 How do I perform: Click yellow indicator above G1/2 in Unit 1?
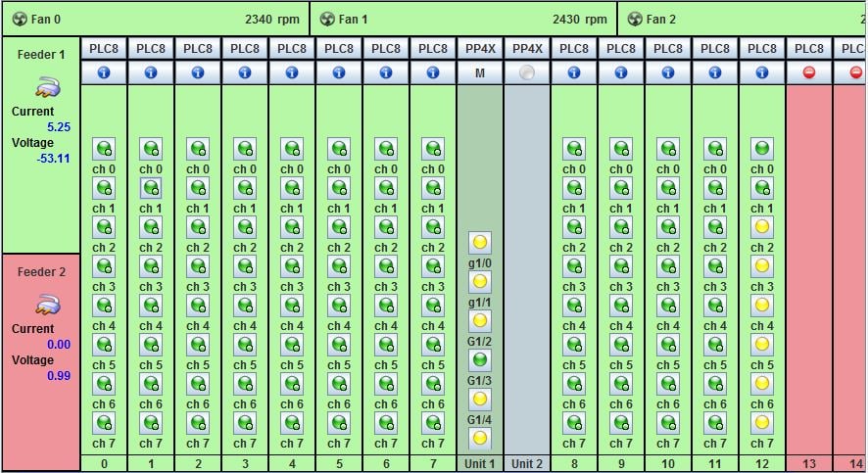480,321
